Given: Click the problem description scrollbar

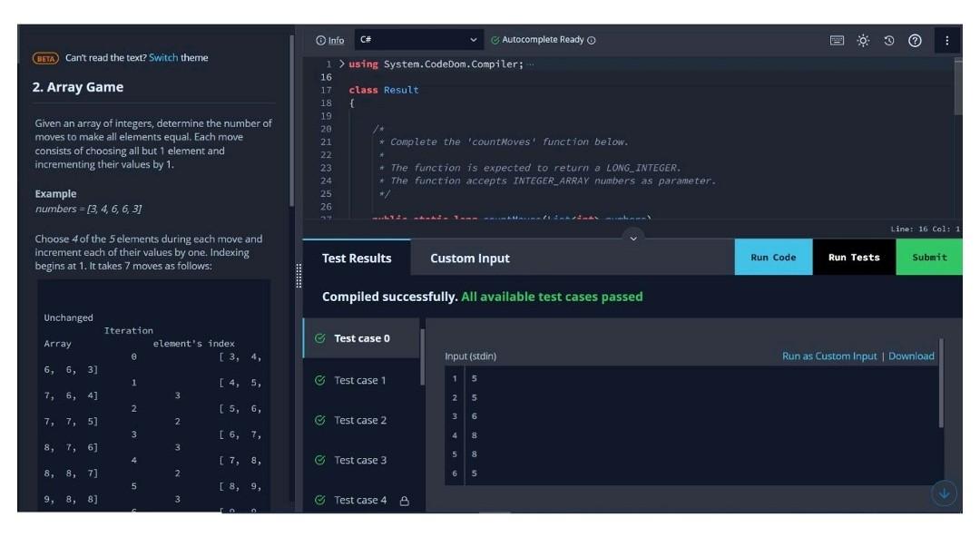Looking at the screenshot, I should [x=291, y=122].
